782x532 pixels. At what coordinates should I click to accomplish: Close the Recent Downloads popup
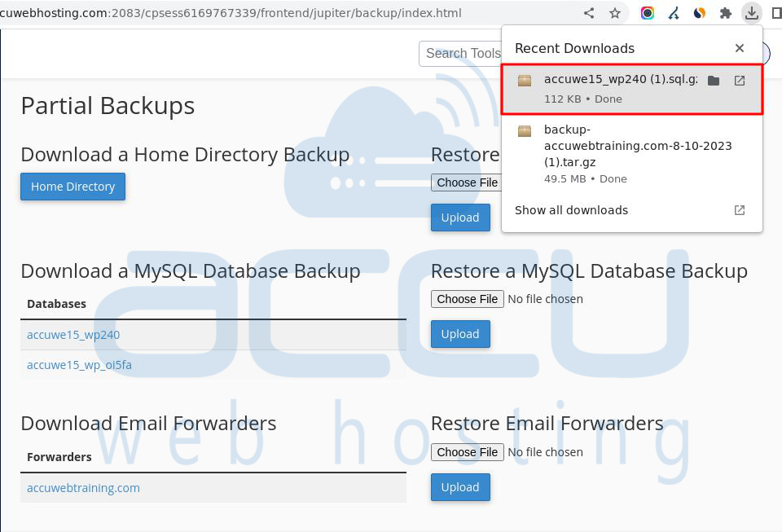pos(740,48)
